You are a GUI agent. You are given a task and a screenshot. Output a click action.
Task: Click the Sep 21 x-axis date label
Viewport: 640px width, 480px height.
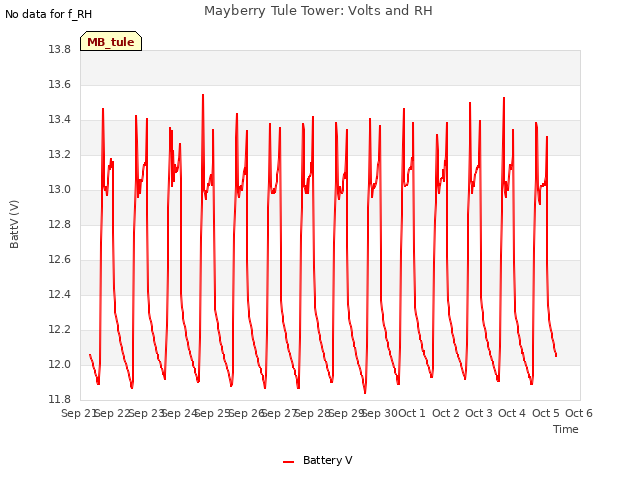(78, 413)
